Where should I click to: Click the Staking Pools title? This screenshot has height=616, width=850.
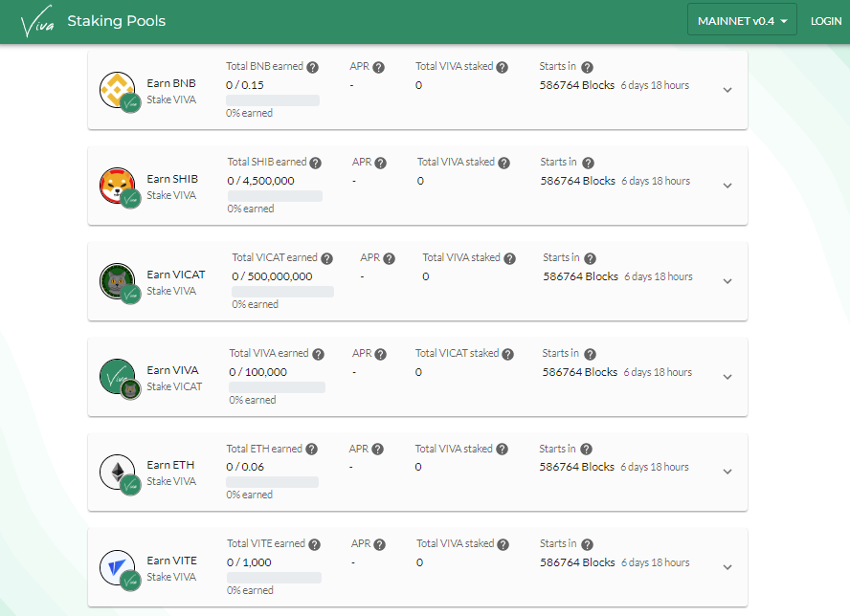(116, 20)
